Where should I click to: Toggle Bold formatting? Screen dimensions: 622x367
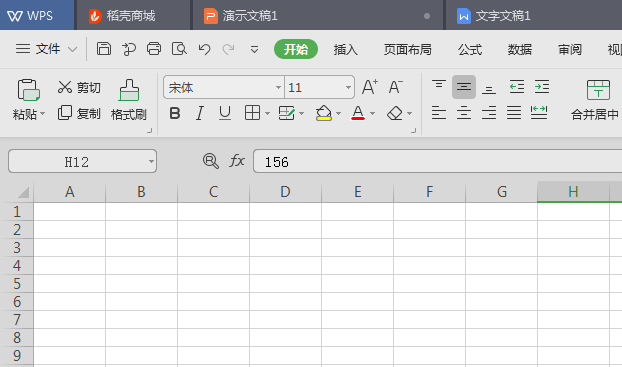click(175, 113)
